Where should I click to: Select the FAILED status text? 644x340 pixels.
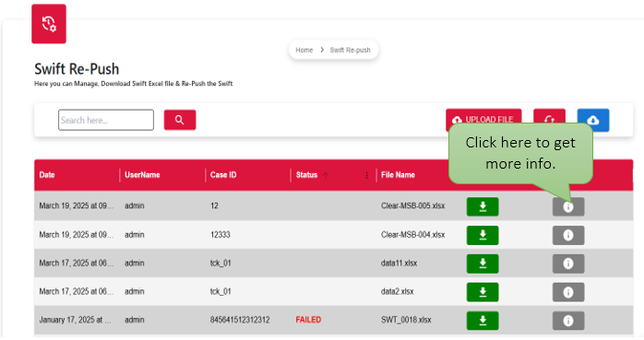tap(308, 320)
